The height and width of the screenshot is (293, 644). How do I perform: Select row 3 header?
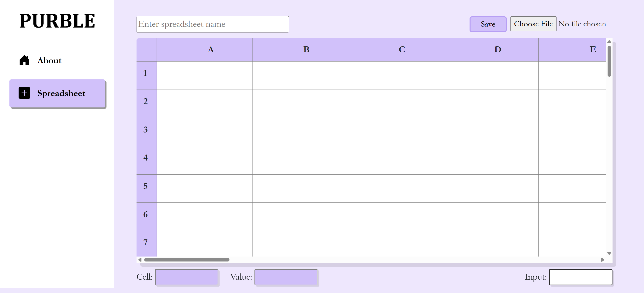click(x=146, y=130)
